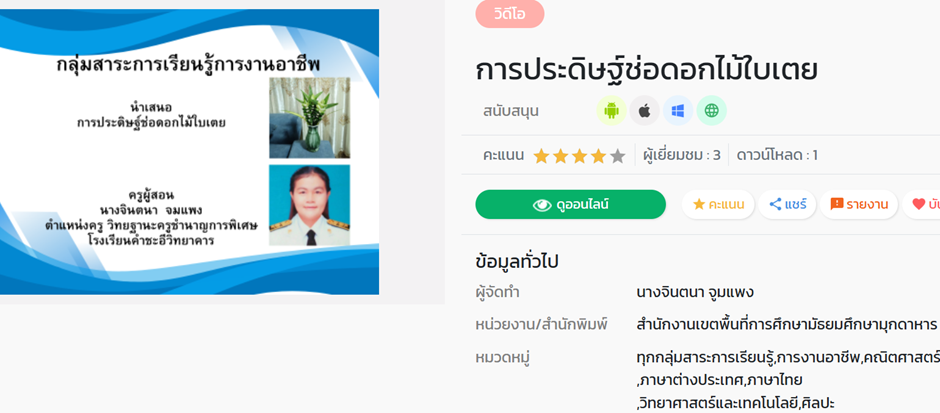This screenshot has height=413, width=940.
Task: Click the รายงาน report button
Action: [x=858, y=204]
